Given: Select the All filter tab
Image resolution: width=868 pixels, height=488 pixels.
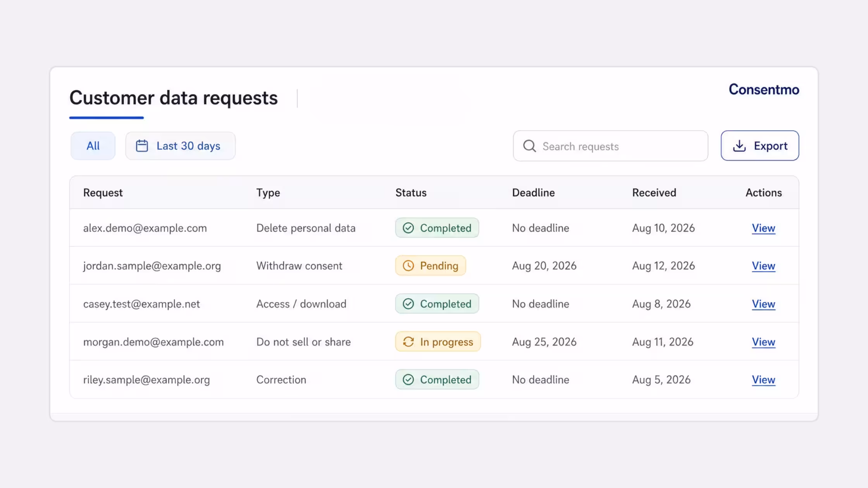Looking at the screenshot, I should coord(93,146).
